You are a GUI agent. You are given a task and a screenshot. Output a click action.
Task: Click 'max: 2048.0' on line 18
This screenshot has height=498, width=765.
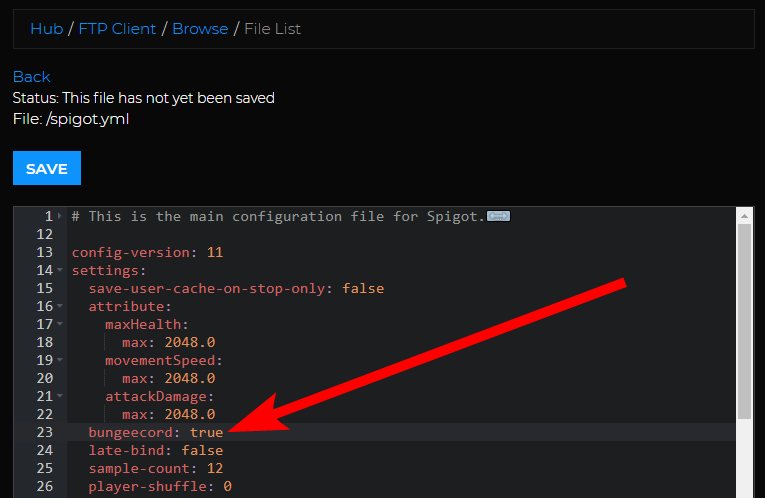(168, 342)
